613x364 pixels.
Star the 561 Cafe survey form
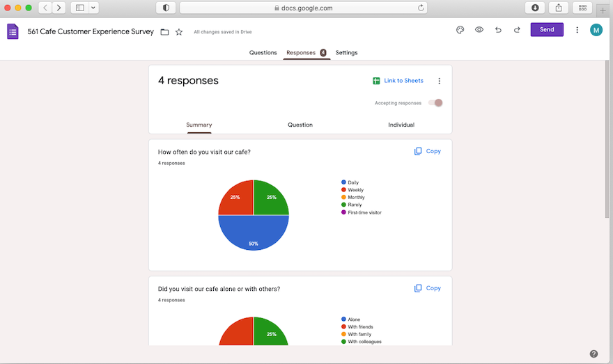[x=179, y=32]
